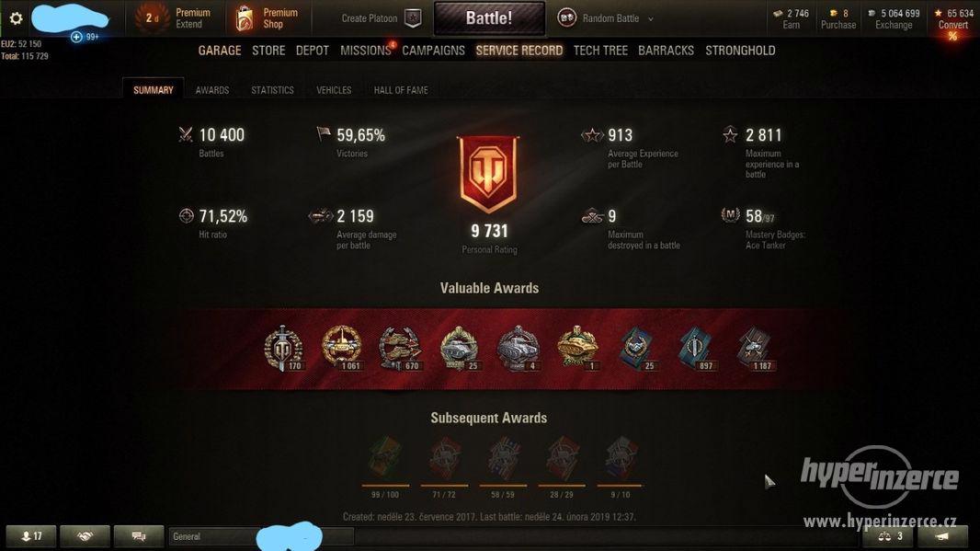980x551 pixels.
Task: Open the Hall of Fame tab
Action: (401, 90)
